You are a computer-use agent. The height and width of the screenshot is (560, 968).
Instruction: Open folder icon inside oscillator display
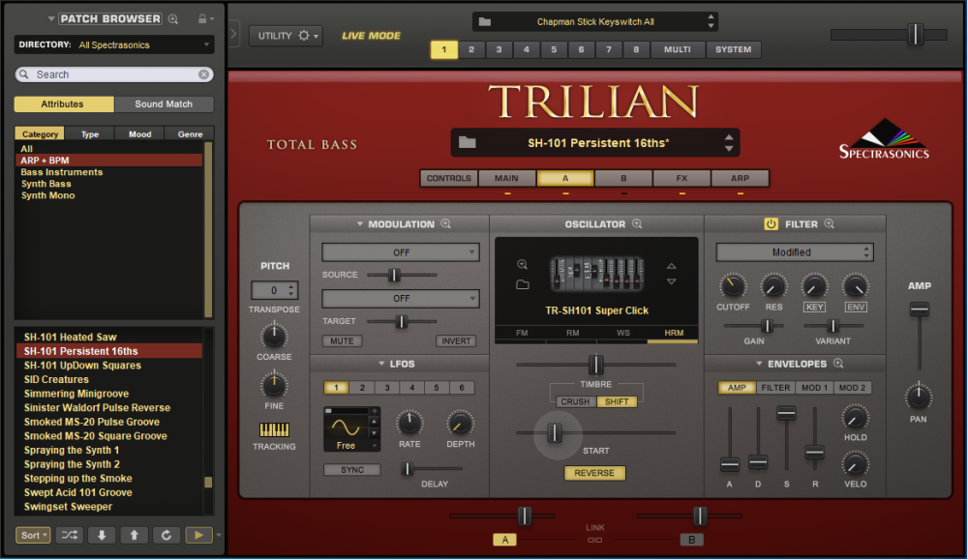click(523, 284)
